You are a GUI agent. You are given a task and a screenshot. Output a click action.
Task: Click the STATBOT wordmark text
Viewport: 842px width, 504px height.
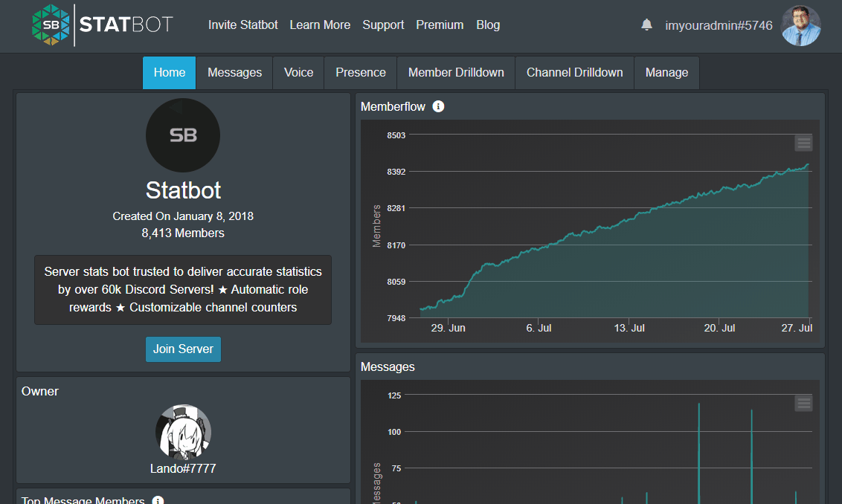click(x=126, y=25)
